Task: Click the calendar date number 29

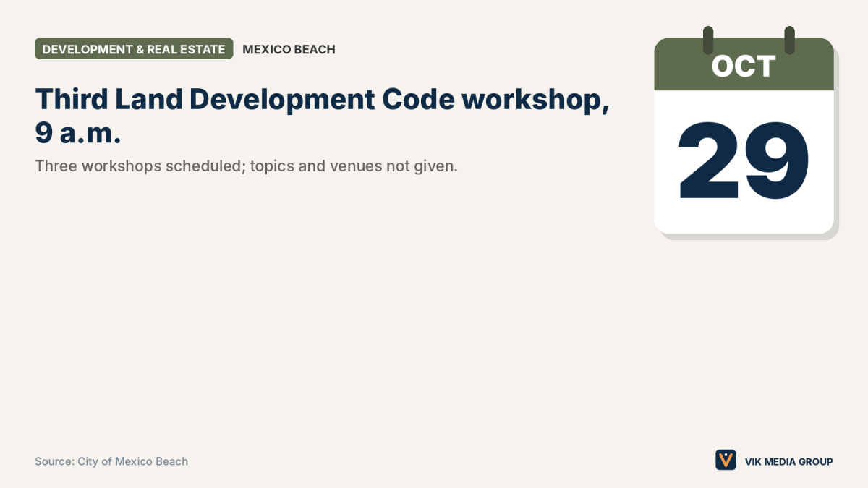Action: point(744,161)
